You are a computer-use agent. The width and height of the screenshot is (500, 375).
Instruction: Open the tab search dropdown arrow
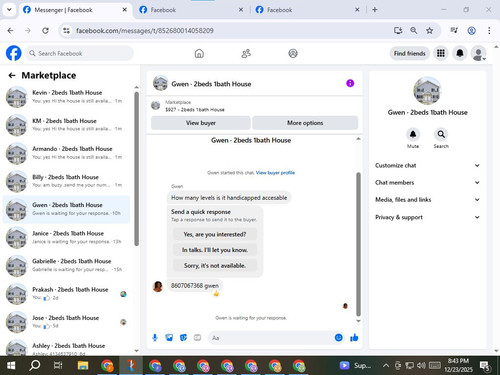coord(9,10)
